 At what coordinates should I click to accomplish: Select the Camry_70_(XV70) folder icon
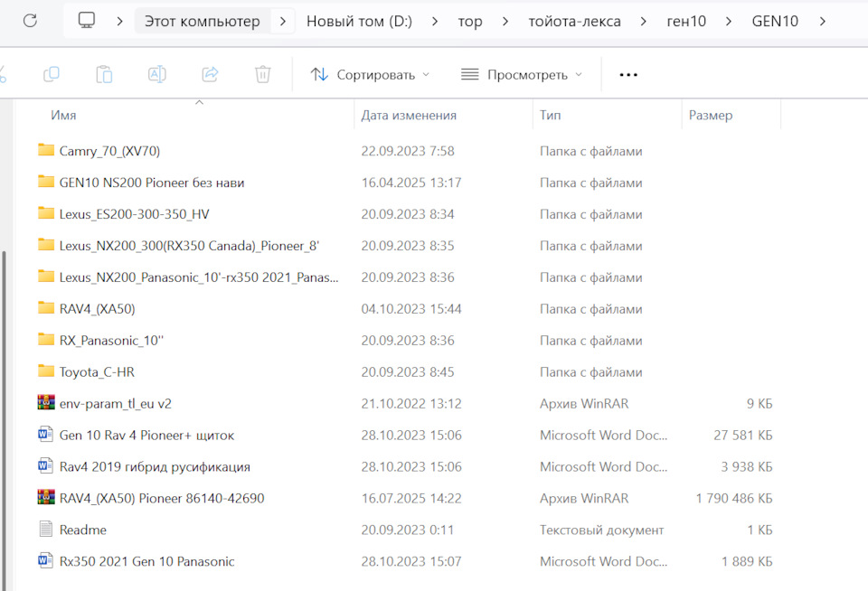pos(46,150)
